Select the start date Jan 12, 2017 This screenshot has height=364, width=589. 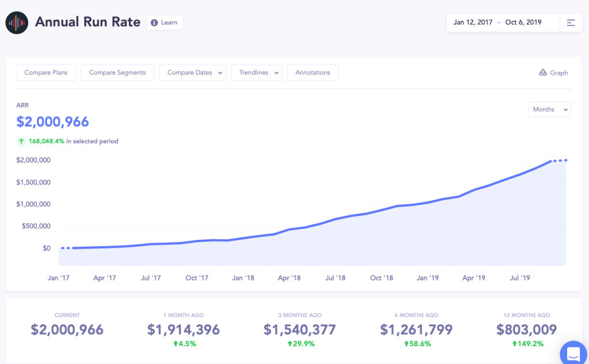coord(473,23)
